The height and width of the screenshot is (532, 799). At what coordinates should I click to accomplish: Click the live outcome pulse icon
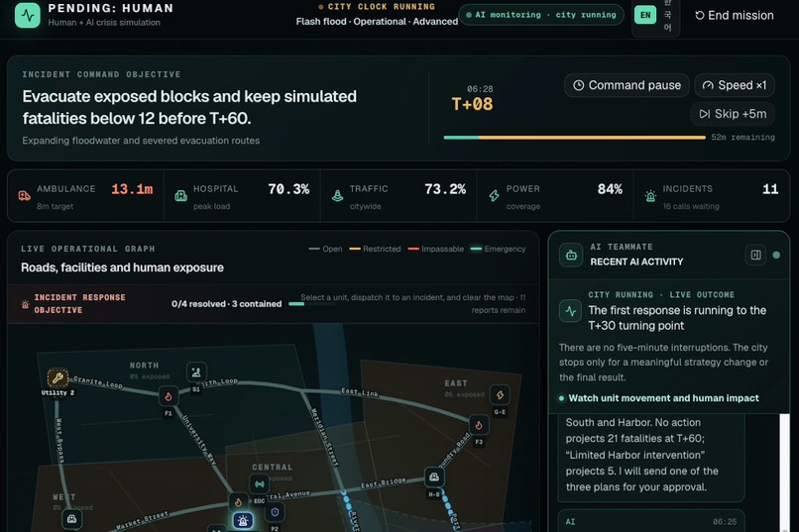[x=570, y=311]
